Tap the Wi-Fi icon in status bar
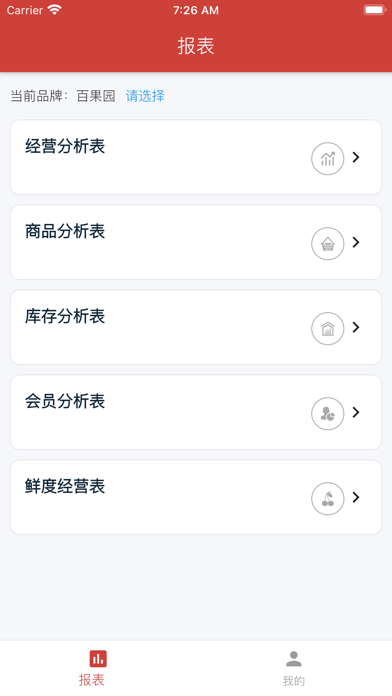The height and width of the screenshot is (696, 392). (55, 10)
